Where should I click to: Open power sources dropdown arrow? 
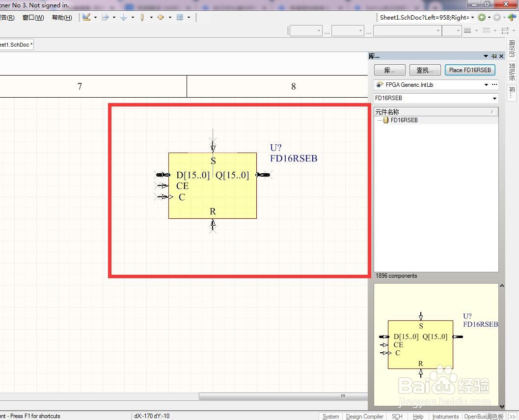click(133, 17)
